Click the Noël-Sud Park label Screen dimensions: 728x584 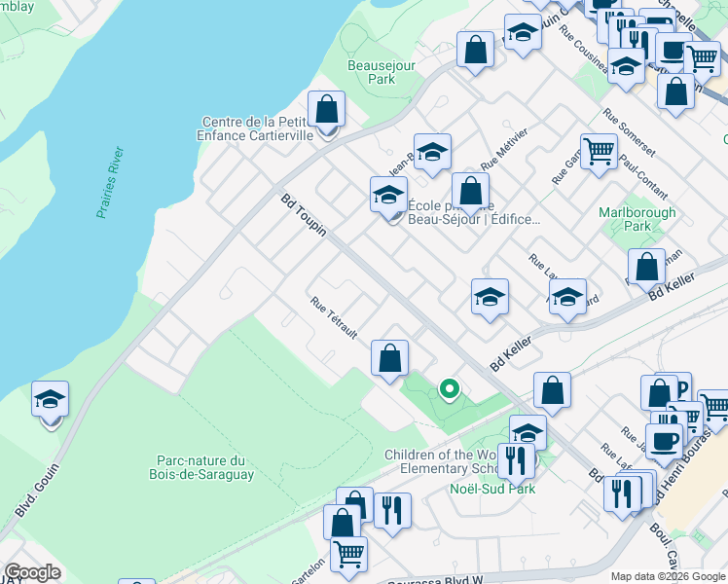click(492, 489)
